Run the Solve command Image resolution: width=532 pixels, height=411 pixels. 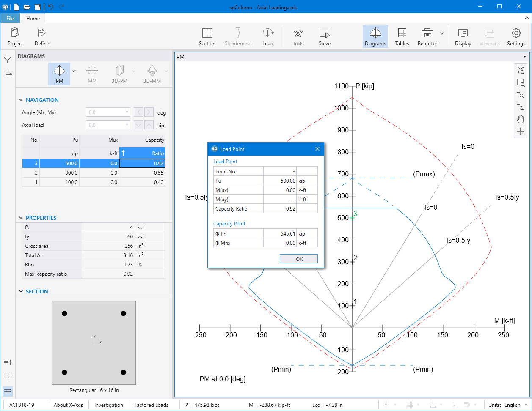click(x=324, y=37)
